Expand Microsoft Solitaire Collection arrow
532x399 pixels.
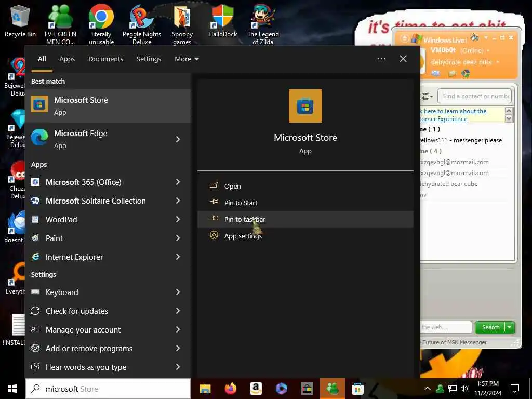point(178,201)
